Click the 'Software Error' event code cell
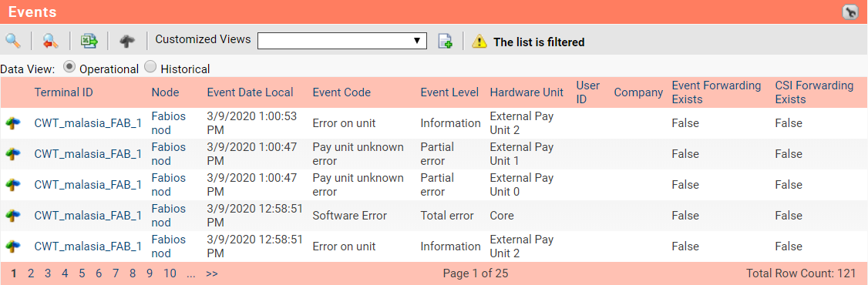Screen dimensions: 868x285 [349, 216]
